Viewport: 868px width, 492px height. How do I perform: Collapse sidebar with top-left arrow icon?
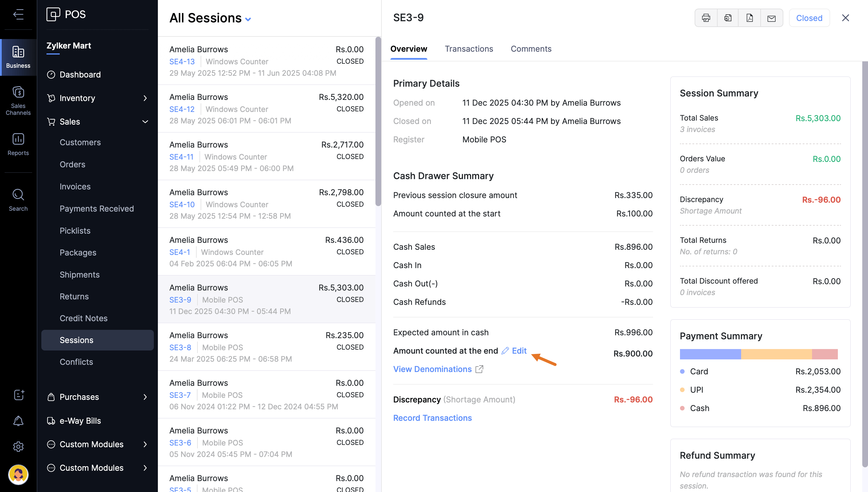coord(18,14)
